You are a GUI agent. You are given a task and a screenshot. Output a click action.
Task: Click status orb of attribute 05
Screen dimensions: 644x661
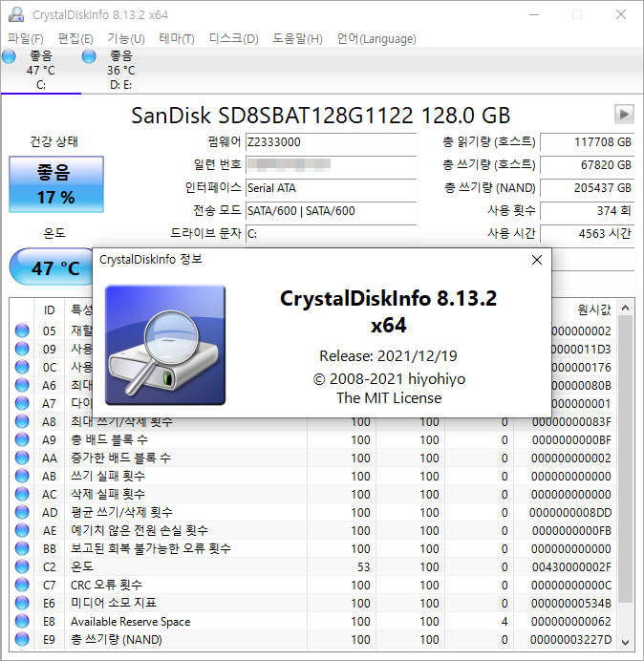tap(22, 330)
